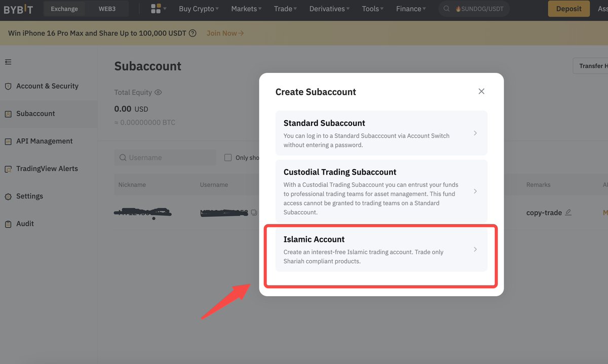Click the TradingView Alerts sidebar icon
The height and width of the screenshot is (364, 608).
pos(8,169)
